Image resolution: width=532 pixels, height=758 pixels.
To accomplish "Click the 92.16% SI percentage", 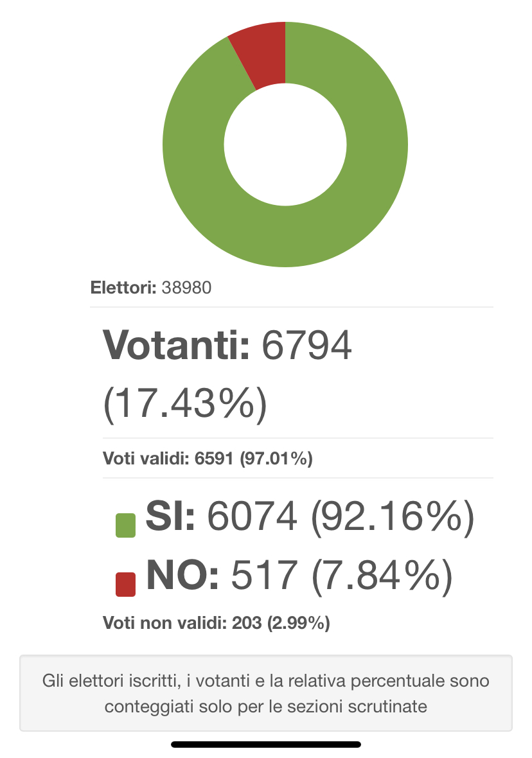I will tap(392, 516).
